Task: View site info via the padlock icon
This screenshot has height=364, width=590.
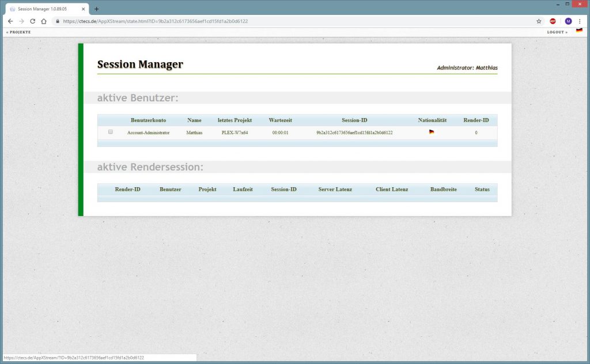Action: (58, 21)
